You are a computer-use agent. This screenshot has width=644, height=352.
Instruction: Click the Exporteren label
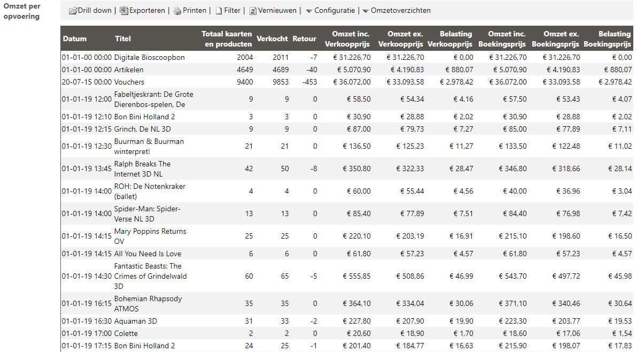[147, 10]
